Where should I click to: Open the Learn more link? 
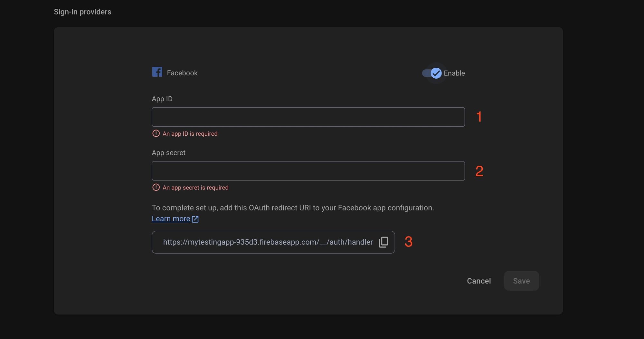[x=171, y=219]
